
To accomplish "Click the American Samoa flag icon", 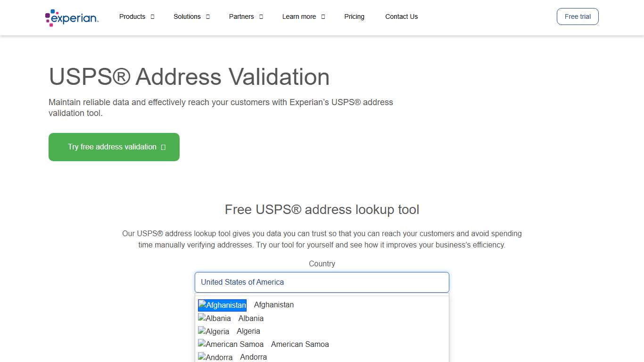I will point(231,344).
